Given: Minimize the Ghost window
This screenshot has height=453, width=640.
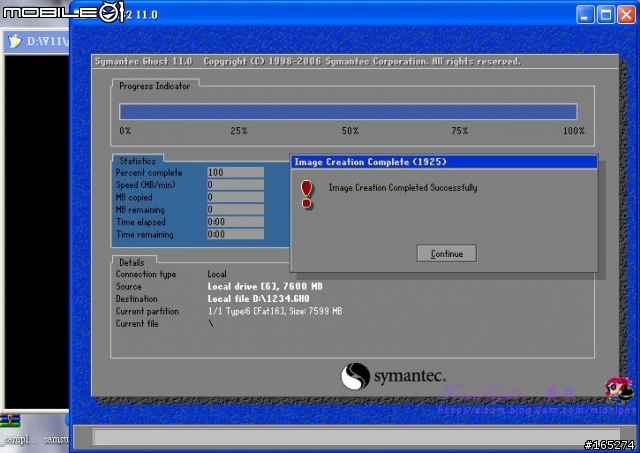Looking at the screenshot, I should click(x=585, y=15).
